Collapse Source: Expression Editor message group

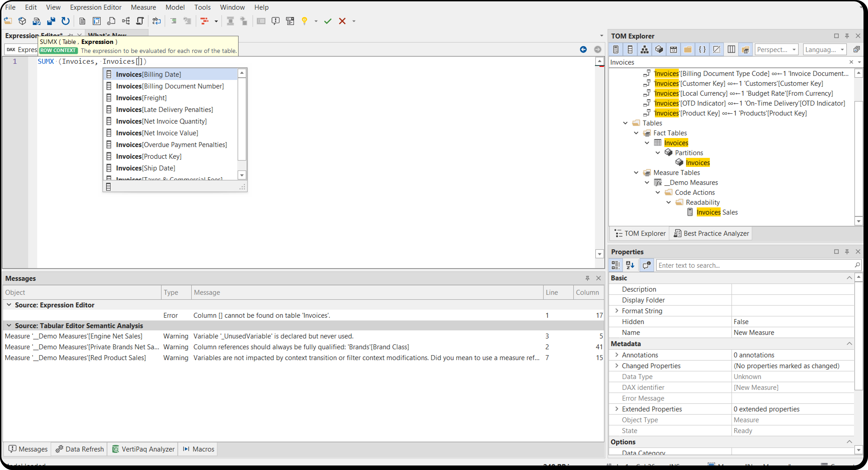(x=9, y=304)
